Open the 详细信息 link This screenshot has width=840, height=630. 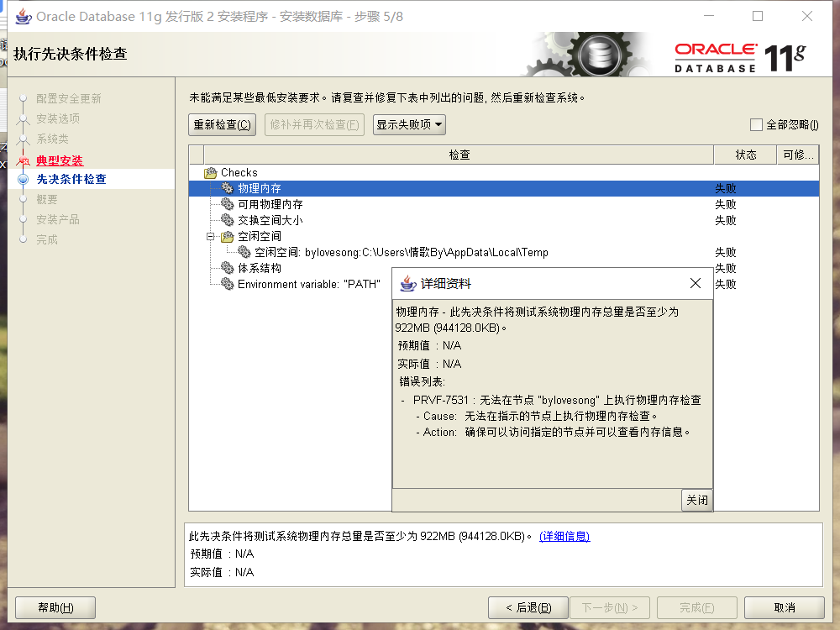564,536
